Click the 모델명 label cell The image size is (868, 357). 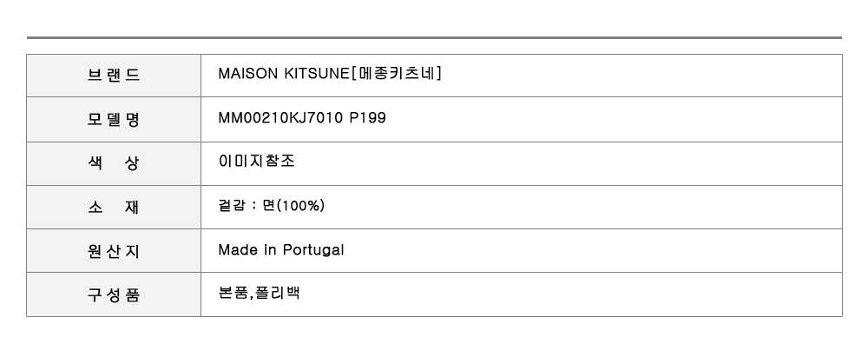pos(114,120)
